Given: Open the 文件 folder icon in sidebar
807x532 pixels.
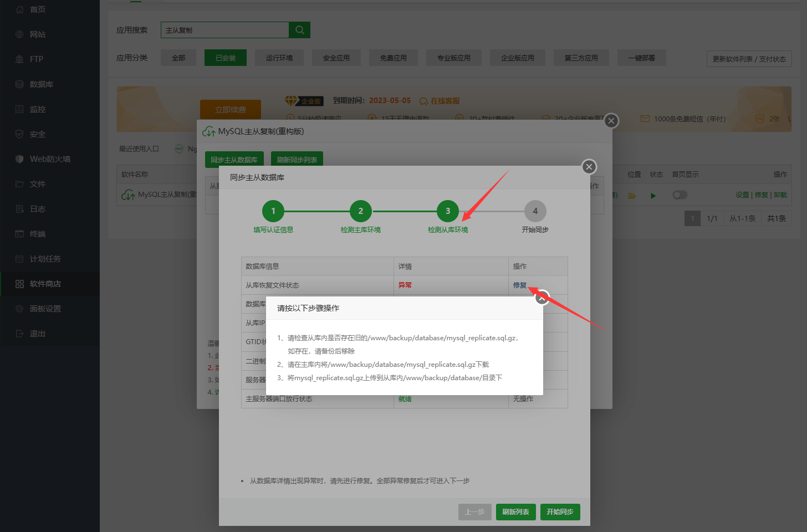Looking at the screenshot, I should point(19,184).
